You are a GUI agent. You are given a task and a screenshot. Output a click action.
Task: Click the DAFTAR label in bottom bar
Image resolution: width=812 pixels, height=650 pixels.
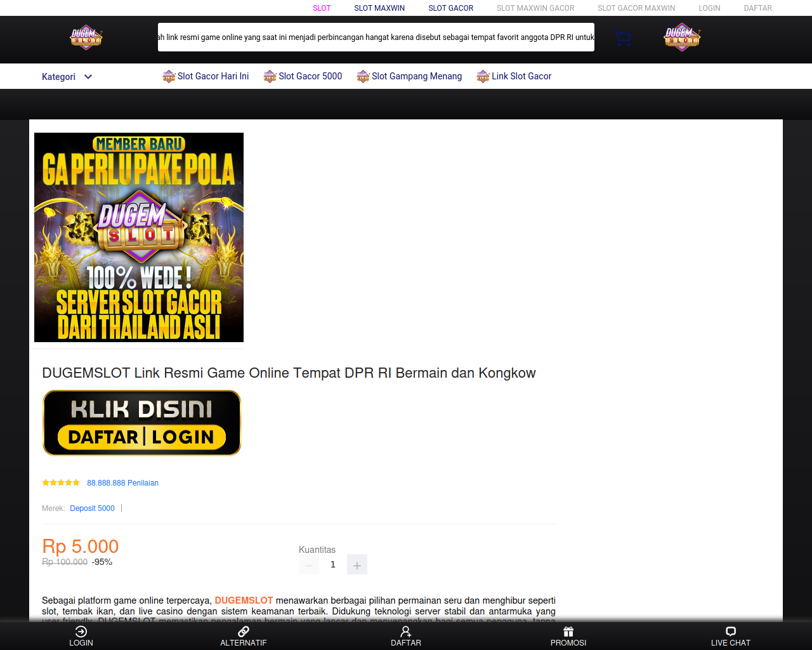point(406,643)
